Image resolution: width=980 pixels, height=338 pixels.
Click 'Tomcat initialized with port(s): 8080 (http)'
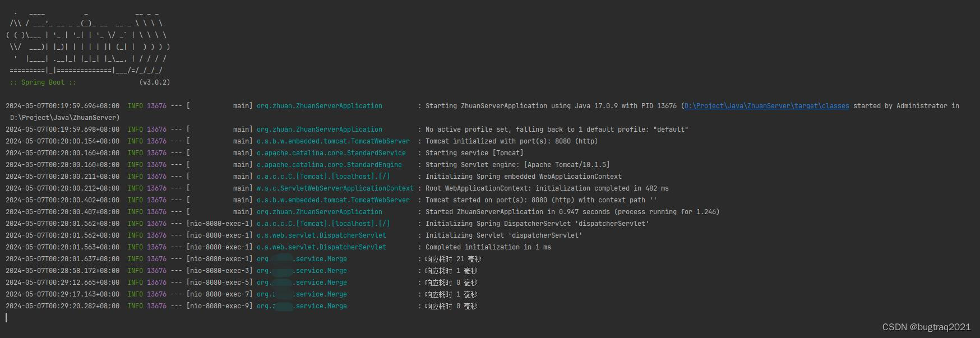tap(511, 141)
